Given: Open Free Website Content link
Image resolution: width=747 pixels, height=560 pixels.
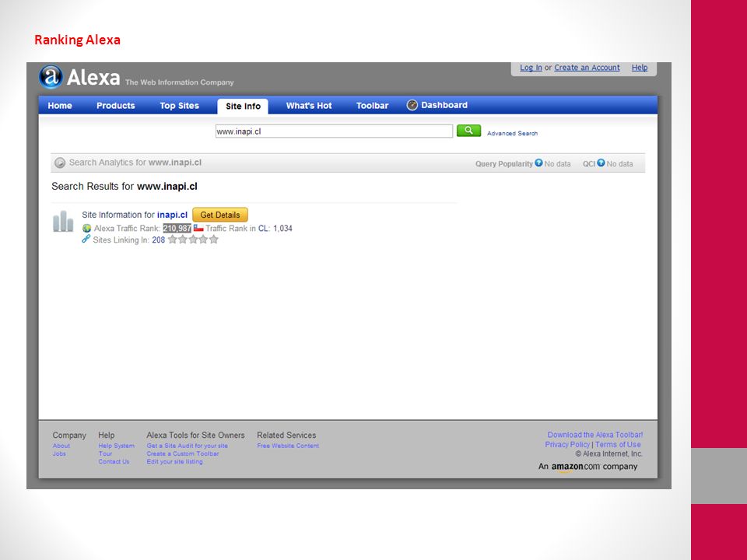Looking at the screenshot, I should coord(288,446).
